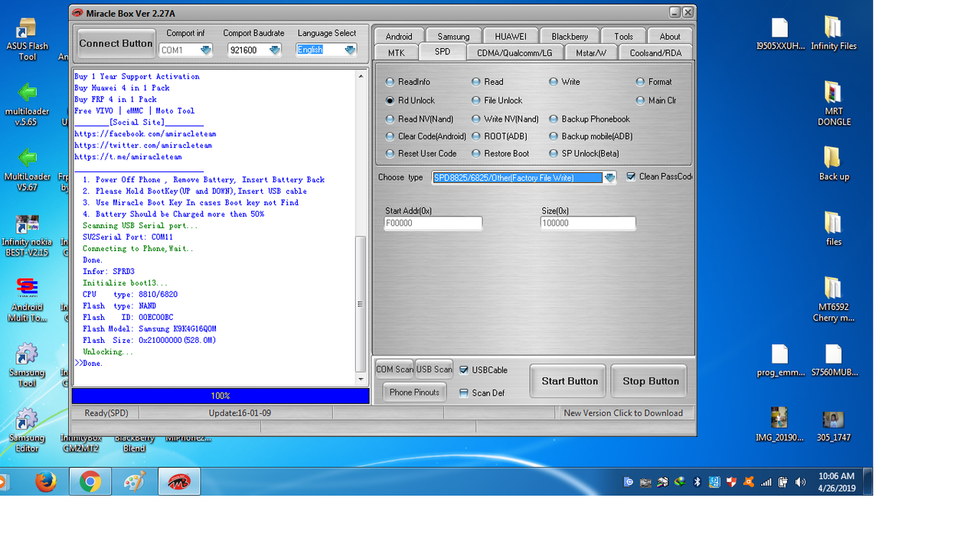Open the files folder on desktop
Viewport: 980px width, 551px height.
pos(834,230)
